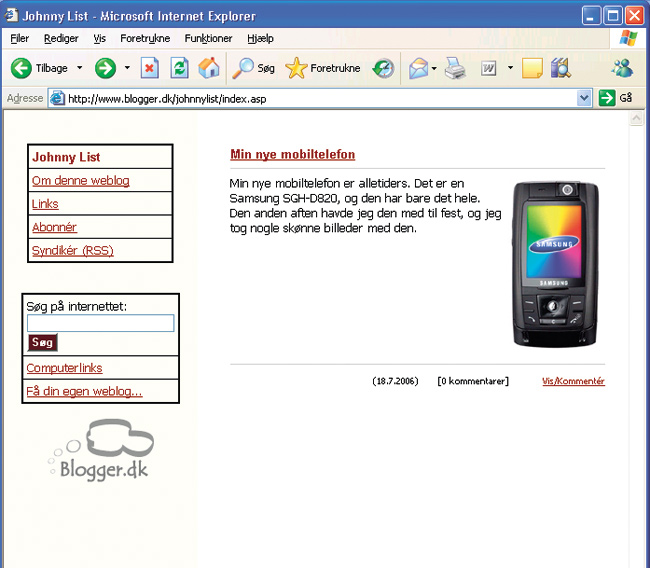Click the Johnny List heading
This screenshot has height=568, width=650.
coord(66,157)
